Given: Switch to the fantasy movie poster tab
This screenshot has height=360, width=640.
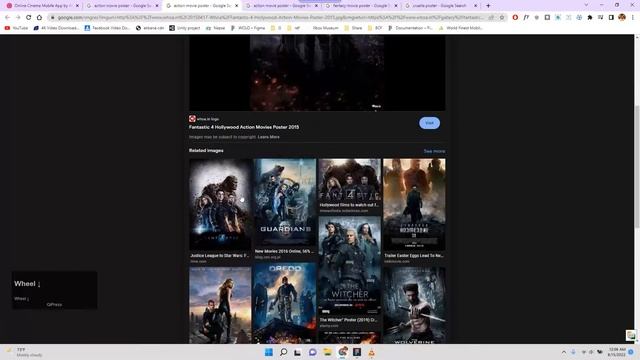Looking at the screenshot, I should pos(361,6).
